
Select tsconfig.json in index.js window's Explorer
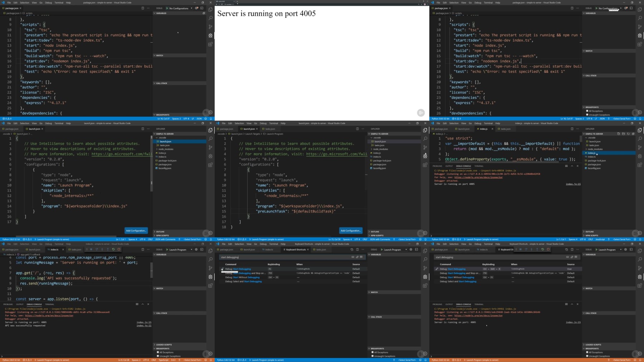pyautogui.click(x=609, y=168)
